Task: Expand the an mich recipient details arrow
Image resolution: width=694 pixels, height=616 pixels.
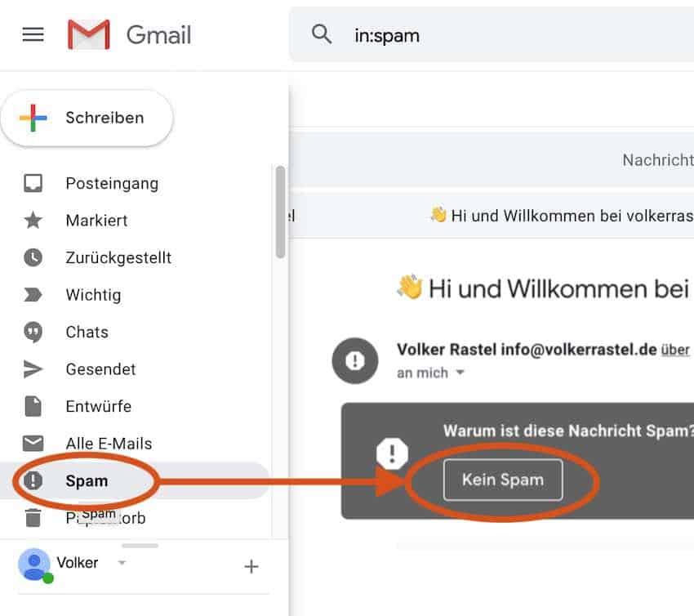Action: (460, 373)
